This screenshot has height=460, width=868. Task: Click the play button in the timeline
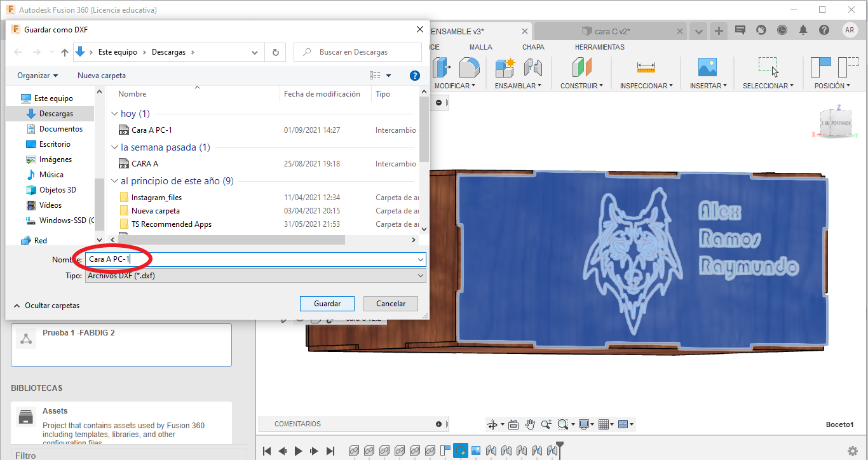click(x=299, y=451)
